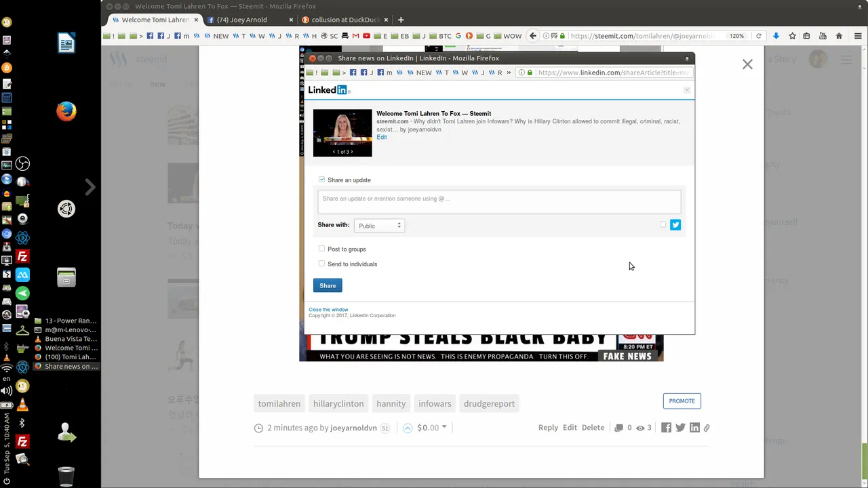Screen dimensions: 868x488
Task: Switch to the collusion at DuckDuckGo tab
Action: (x=344, y=20)
